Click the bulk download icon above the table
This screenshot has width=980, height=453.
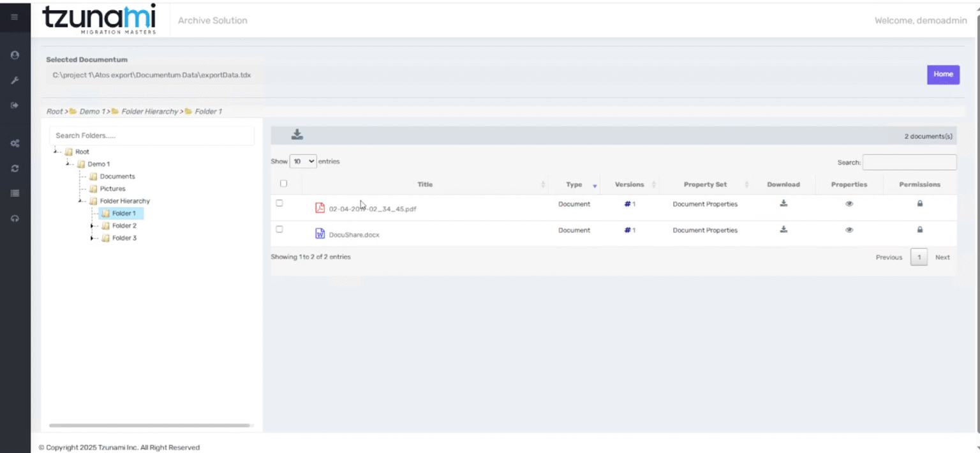click(297, 135)
